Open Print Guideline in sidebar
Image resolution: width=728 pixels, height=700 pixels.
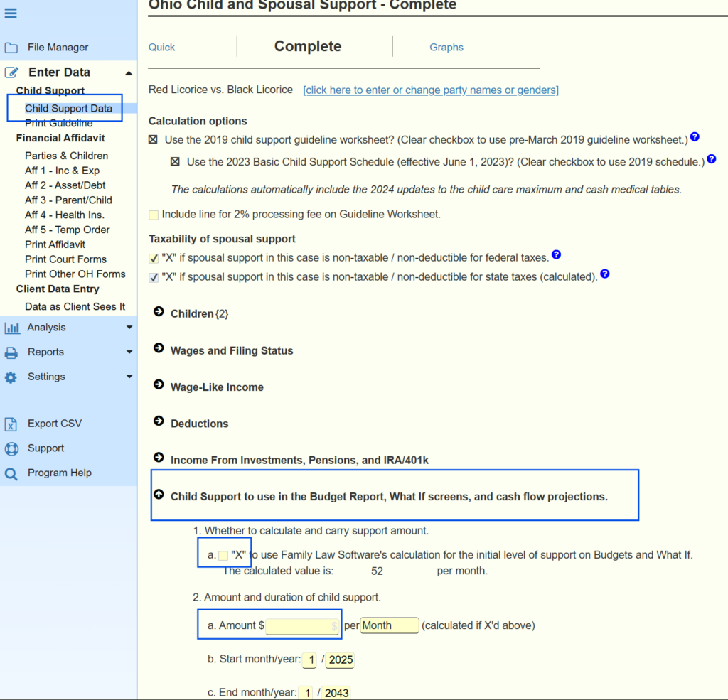[x=58, y=123]
